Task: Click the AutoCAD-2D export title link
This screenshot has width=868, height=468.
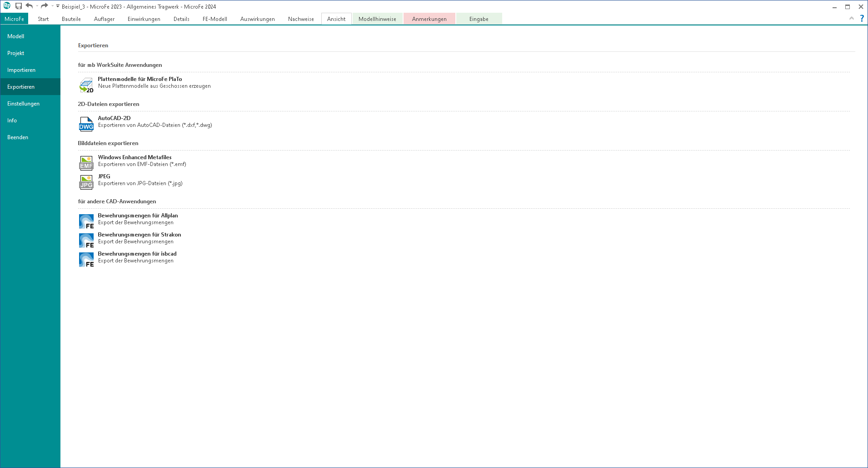Action: [x=114, y=118]
